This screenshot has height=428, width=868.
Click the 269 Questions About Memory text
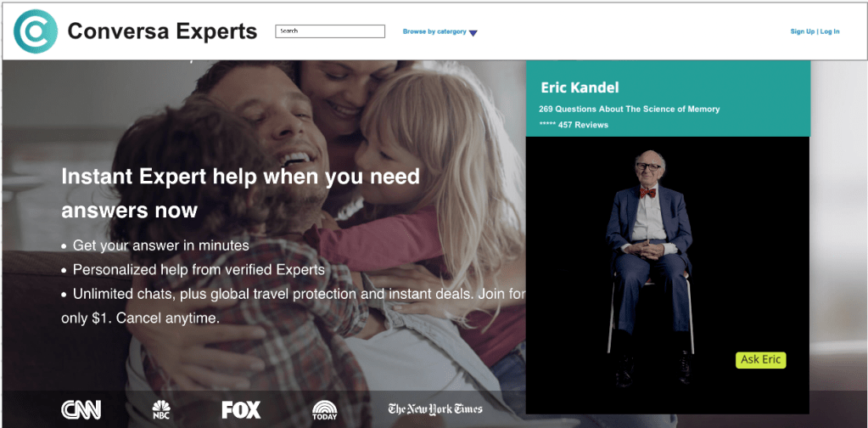(630, 109)
